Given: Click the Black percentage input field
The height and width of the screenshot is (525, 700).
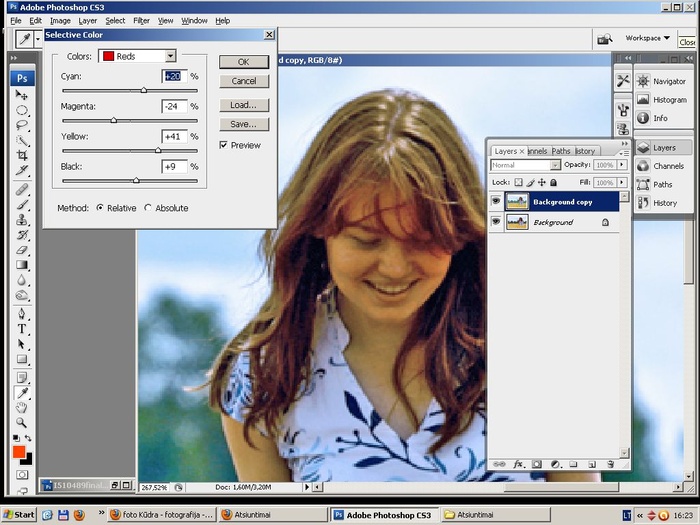Looking at the screenshot, I should [x=174, y=166].
